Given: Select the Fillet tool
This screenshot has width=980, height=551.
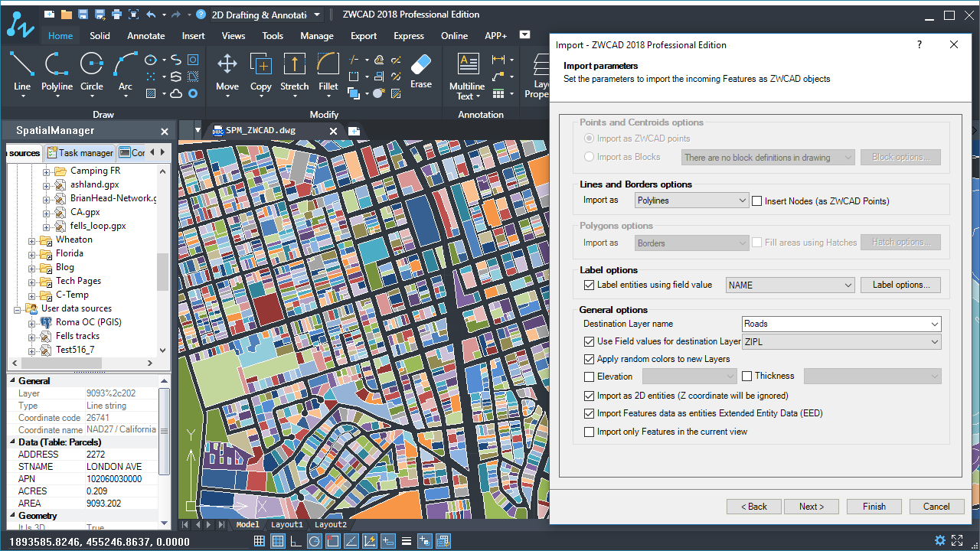Looking at the screenshot, I should [328, 72].
